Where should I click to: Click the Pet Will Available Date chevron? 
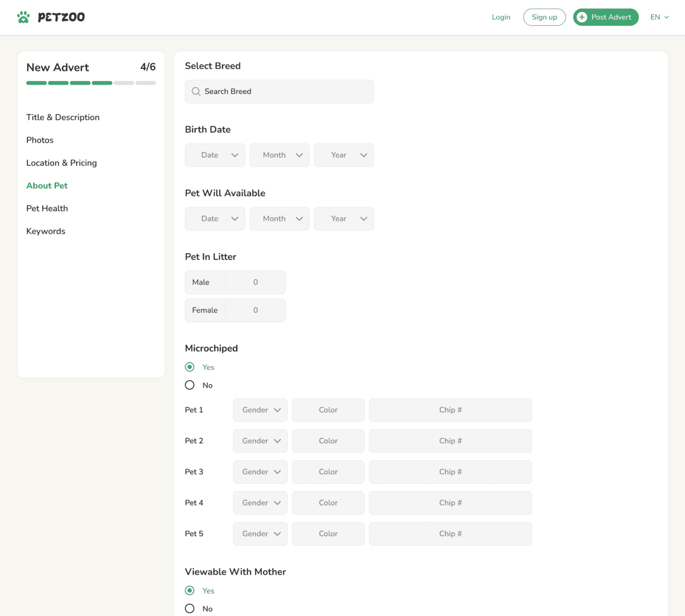[235, 219]
